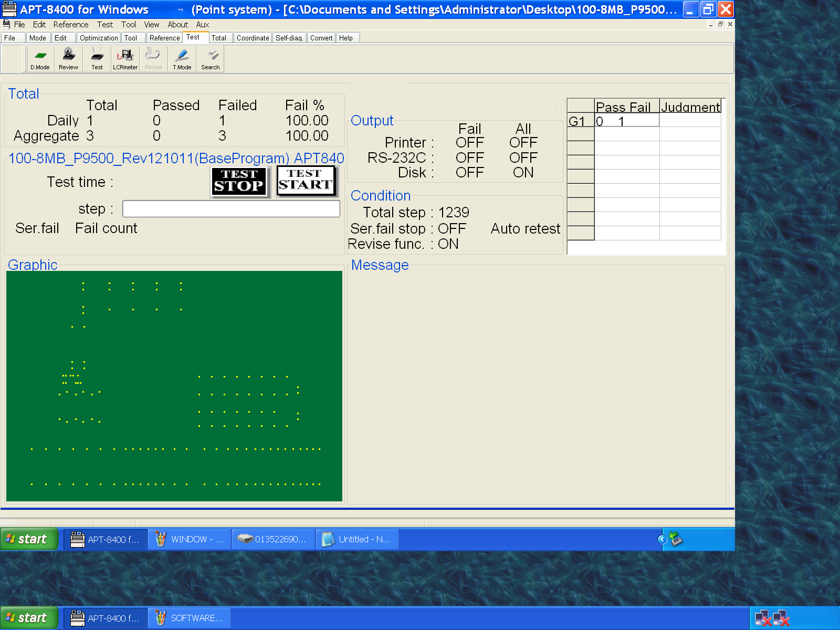Open the Tool menu in the menu bar

129,25
